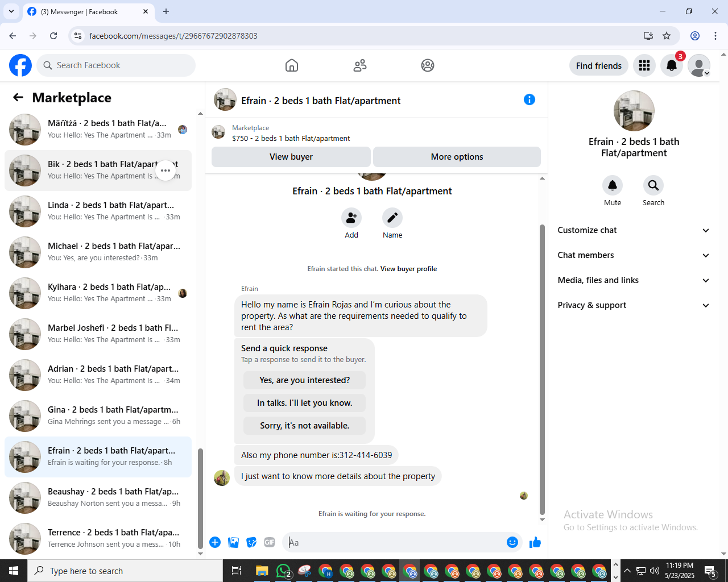Click the browser address bar URL

(x=173, y=36)
